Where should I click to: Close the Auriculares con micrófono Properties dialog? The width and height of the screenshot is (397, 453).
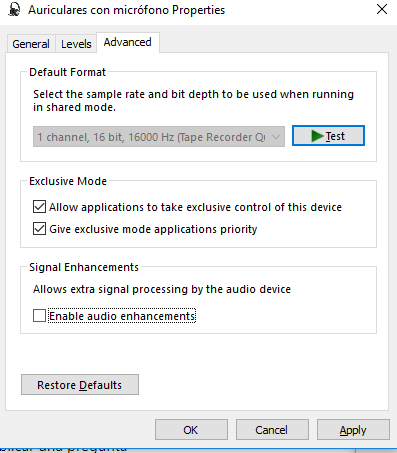point(382,9)
